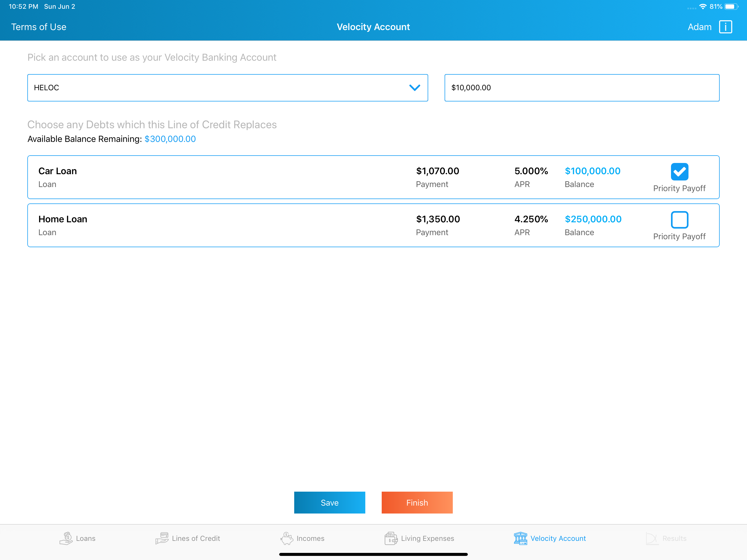Screen dimensions: 747x560
Task: Click the $300,000.00 available balance value
Action: [x=170, y=139]
